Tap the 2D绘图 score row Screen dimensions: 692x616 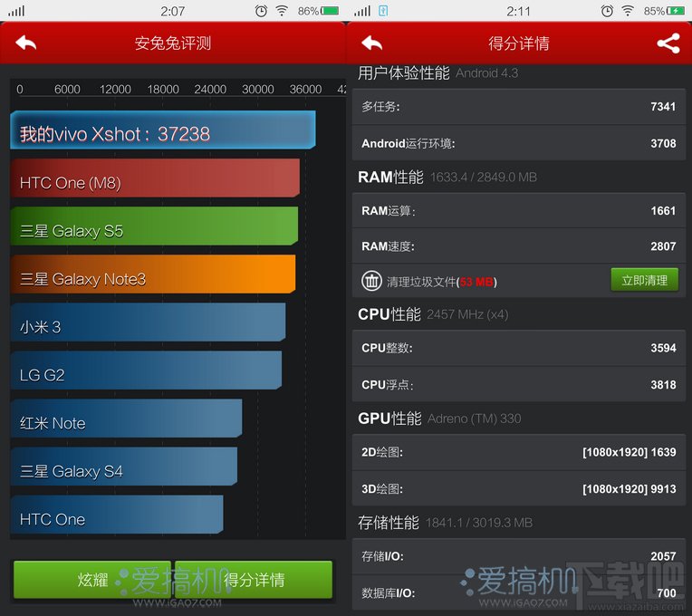coord(519,452)
